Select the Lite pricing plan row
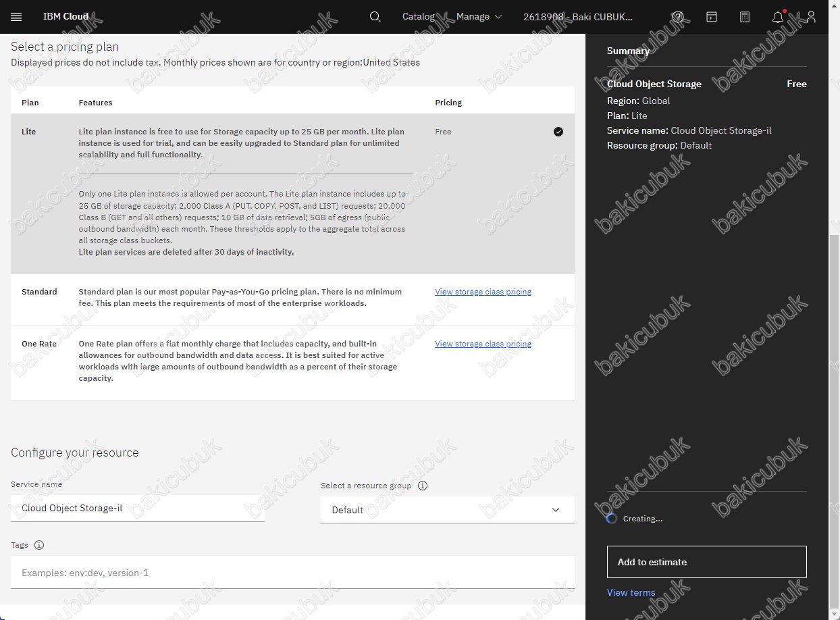 tap(292, 194)
